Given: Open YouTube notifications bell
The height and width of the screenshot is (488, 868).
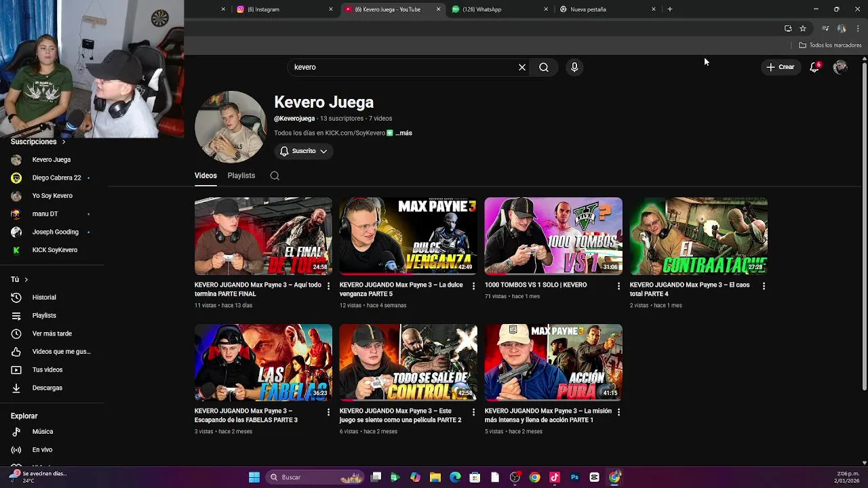Looking at the screenshot, I should [x=814, y=67].
